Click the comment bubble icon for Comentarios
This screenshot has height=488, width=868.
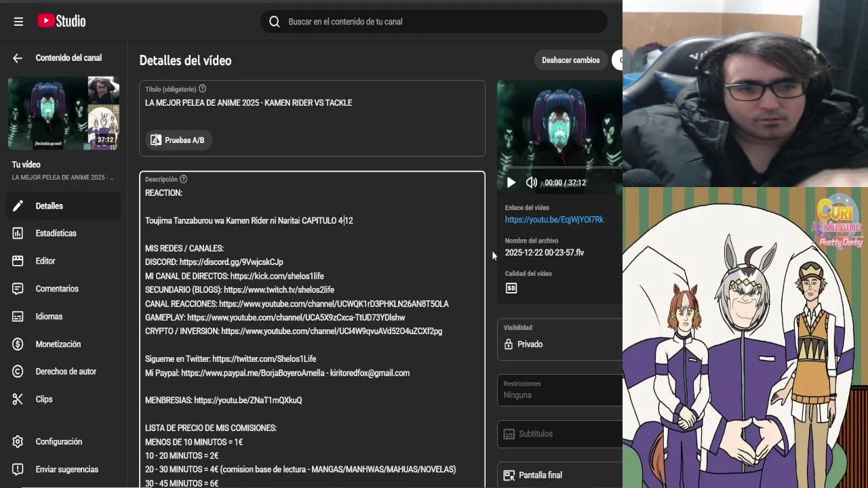(18, 289)
